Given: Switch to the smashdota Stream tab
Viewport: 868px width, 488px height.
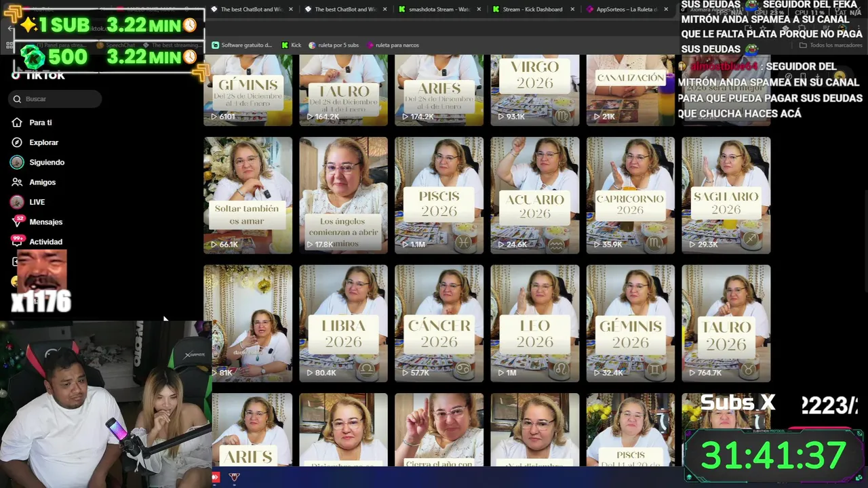Looking at the screenshot, I should tap(434, 9).
